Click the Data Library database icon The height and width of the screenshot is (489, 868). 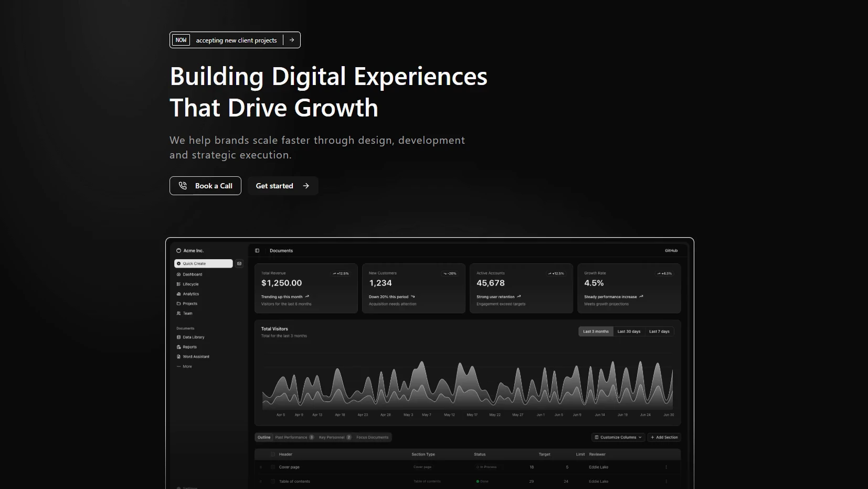(178, 337)
